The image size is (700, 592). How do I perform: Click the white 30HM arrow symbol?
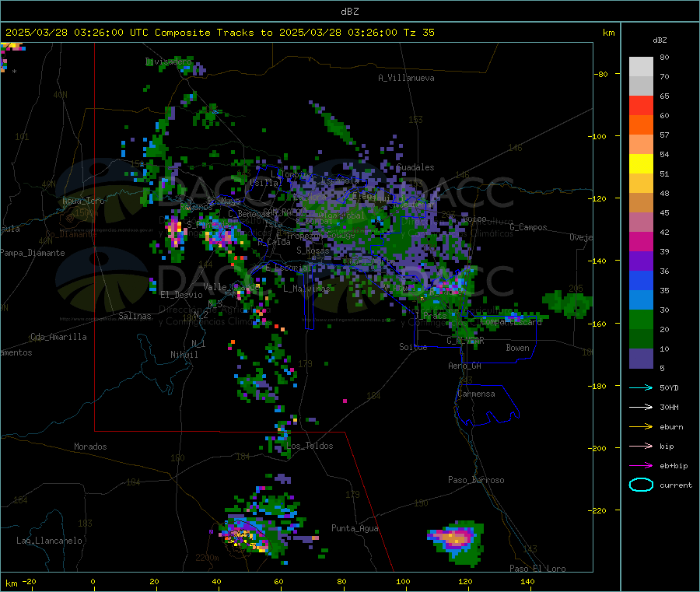(641, 407)
